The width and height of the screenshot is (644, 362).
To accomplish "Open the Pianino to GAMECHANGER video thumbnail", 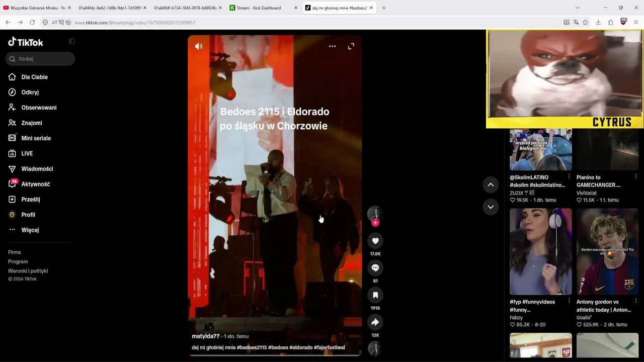I will pyautogui.click(x=607, y=149).
